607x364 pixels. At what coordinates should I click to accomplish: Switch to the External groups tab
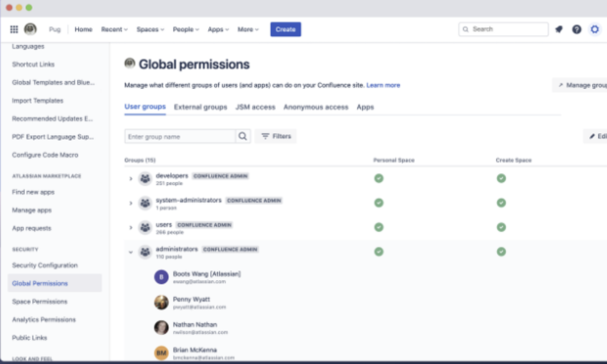[200, 107]
